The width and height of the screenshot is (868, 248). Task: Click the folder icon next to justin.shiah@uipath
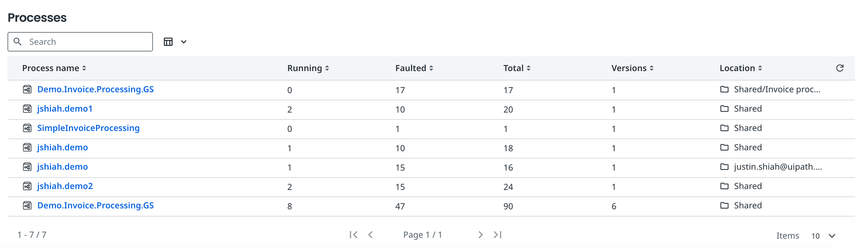point(724,167)
